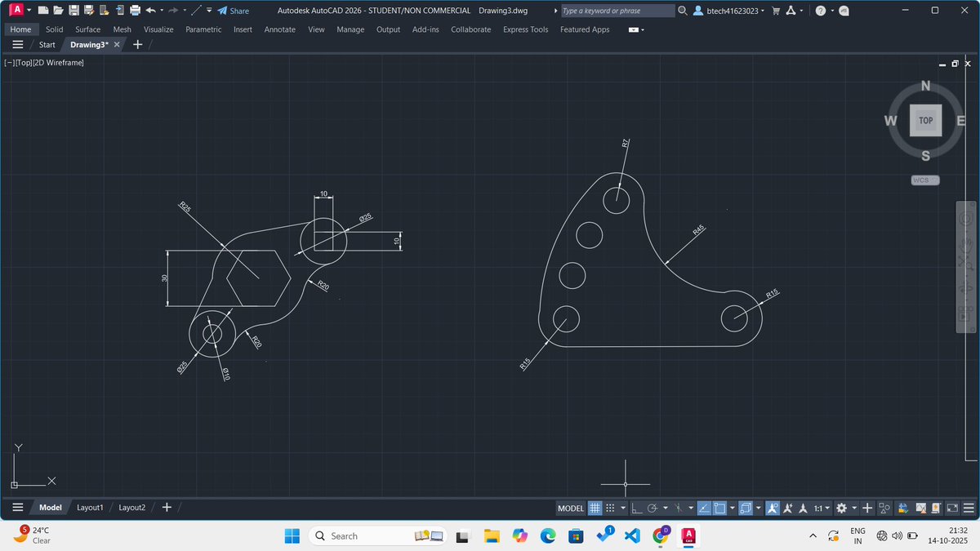
Task: Switch to the Annotate ribbon tab
Action: pyautogui.click(x=280, y=29)
